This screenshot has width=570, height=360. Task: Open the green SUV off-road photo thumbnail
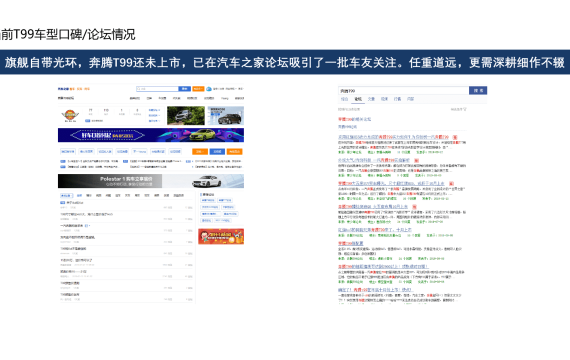[x=186, y=116]
